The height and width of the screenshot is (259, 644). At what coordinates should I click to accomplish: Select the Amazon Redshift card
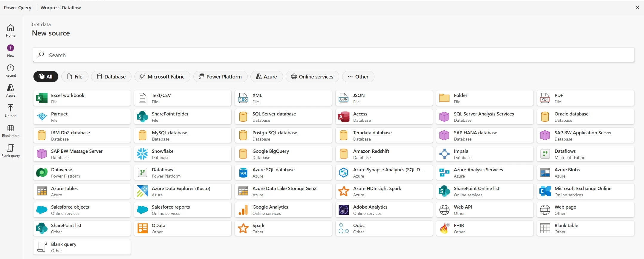pyautogui.click(x=384, y=154)
